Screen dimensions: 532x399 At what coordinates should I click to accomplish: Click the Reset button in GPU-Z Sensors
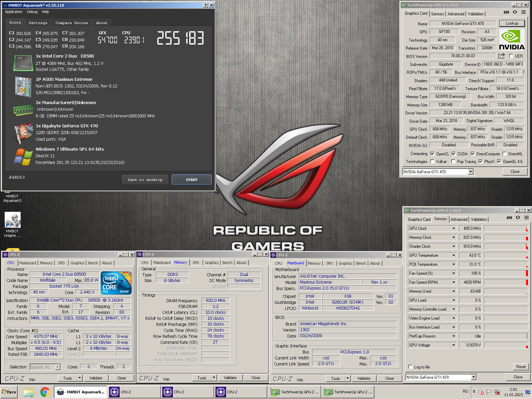click(x=521, y=367)
